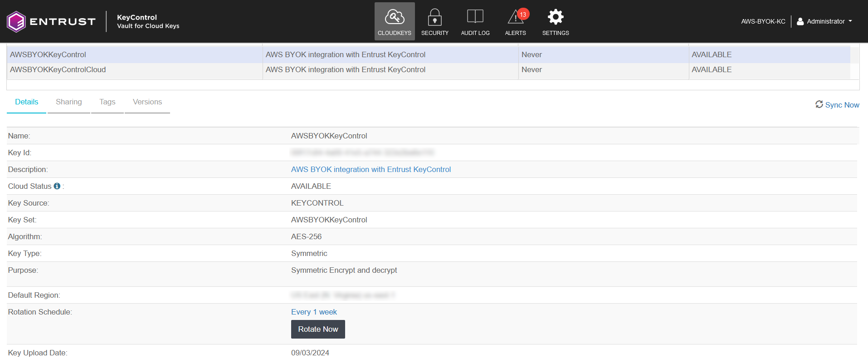Click the AWSBYOKKeyControlCloud row's AVAILABLE status
This screenshot has width=868, height=359.
[x=712, y=69]
